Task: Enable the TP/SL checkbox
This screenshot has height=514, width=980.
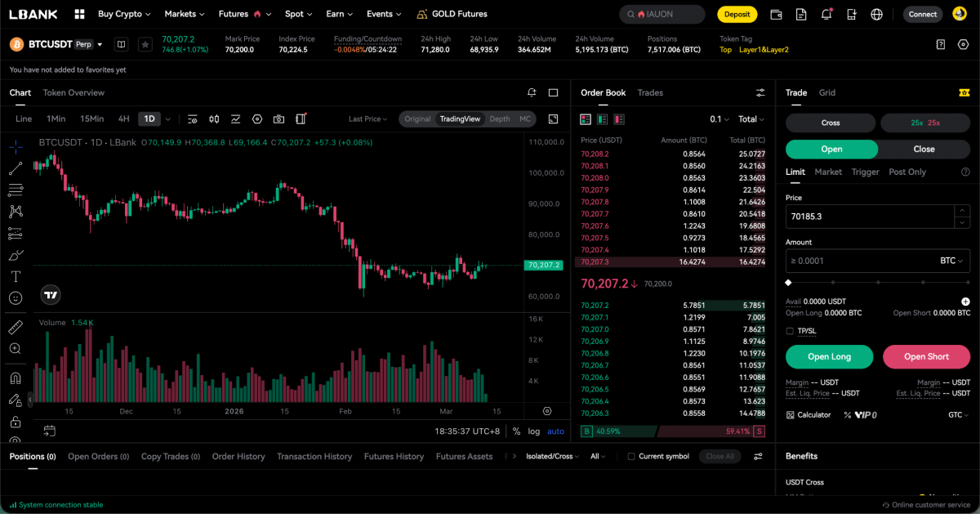Action: coord(790,331)
